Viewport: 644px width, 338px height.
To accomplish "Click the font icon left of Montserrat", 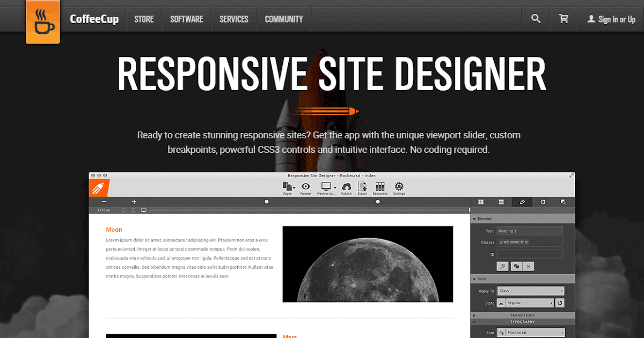I will (502, 333).
